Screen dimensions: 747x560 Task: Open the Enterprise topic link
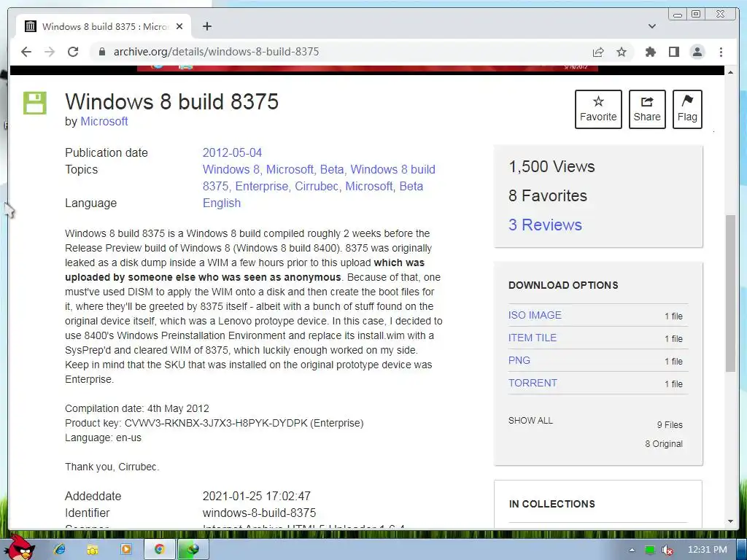pos(262,186)
